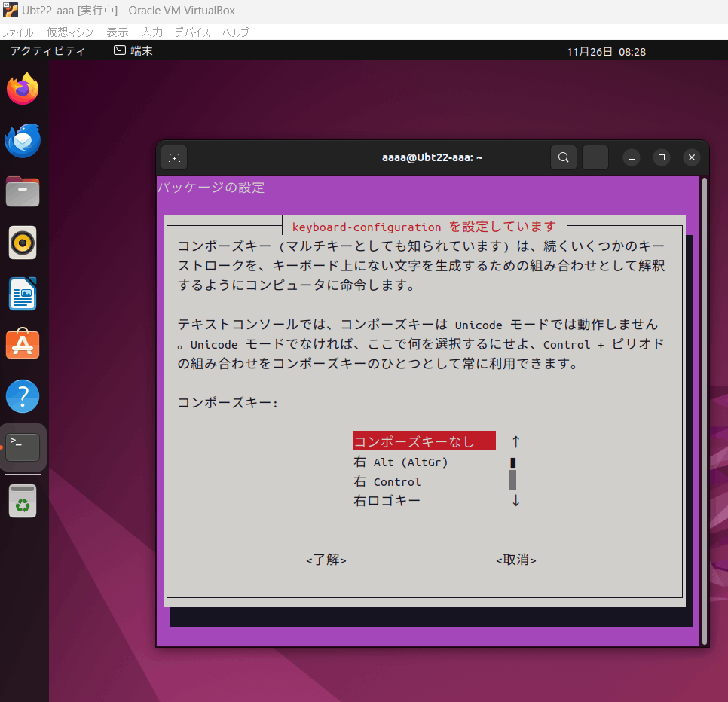Screen dimensions: 728x702
Task: Launch LibreOffice Writer from the dock
Action: click(23, 294)
